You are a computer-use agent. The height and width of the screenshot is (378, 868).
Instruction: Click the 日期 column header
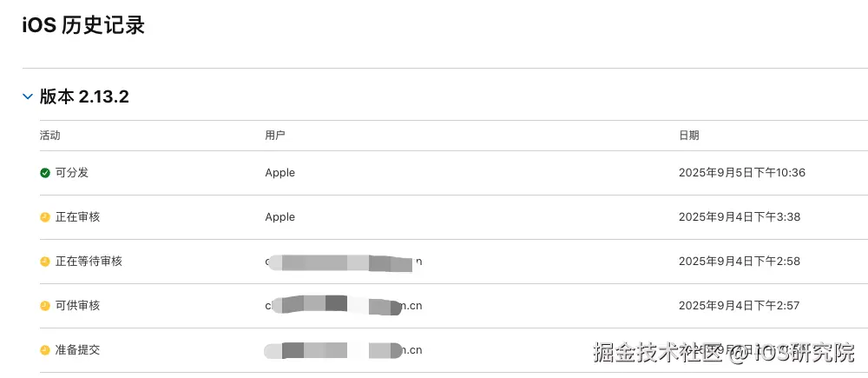(x=689, y=136)
